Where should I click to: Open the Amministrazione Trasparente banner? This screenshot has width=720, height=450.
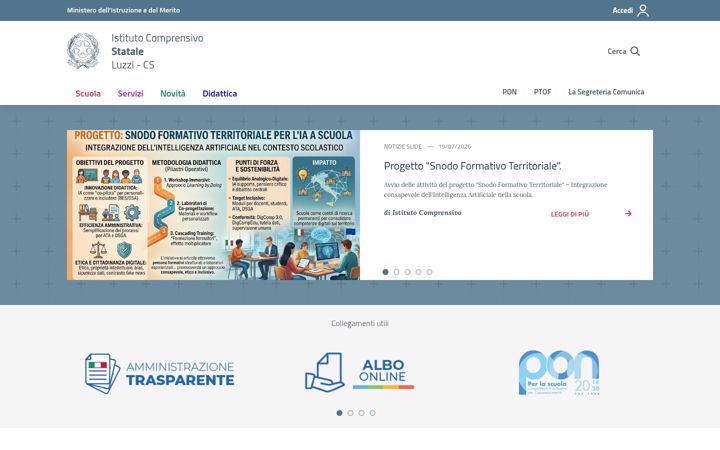point(160,373)
